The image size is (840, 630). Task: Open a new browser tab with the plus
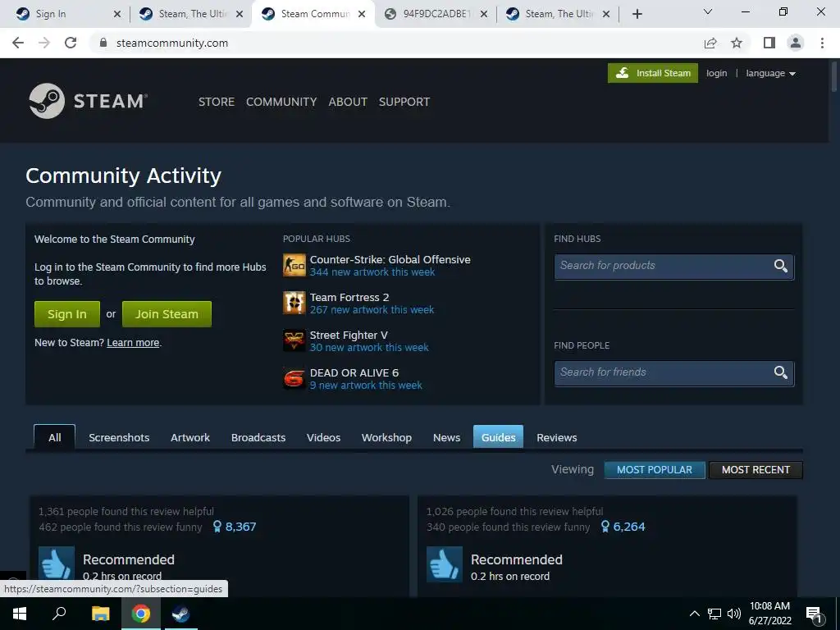click(637, 14)
